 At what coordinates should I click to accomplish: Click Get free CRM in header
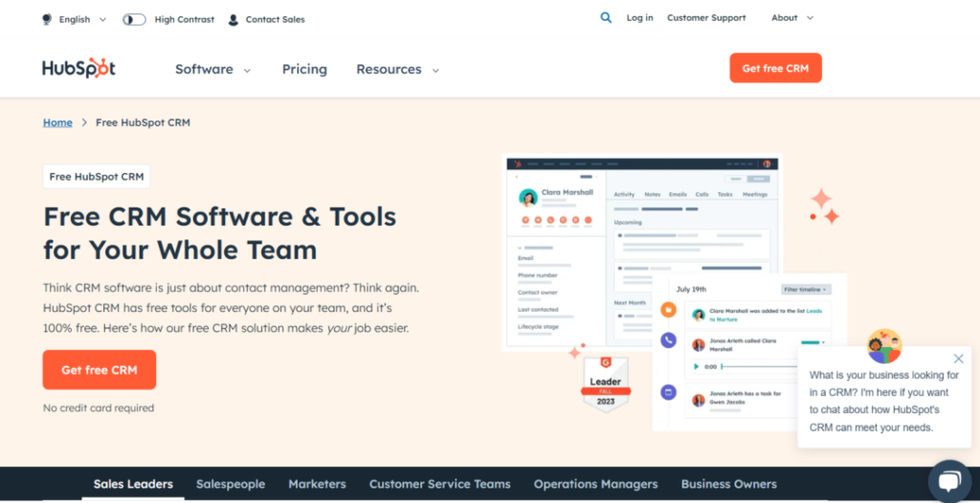pyautogui.click(x=775, y=68)
